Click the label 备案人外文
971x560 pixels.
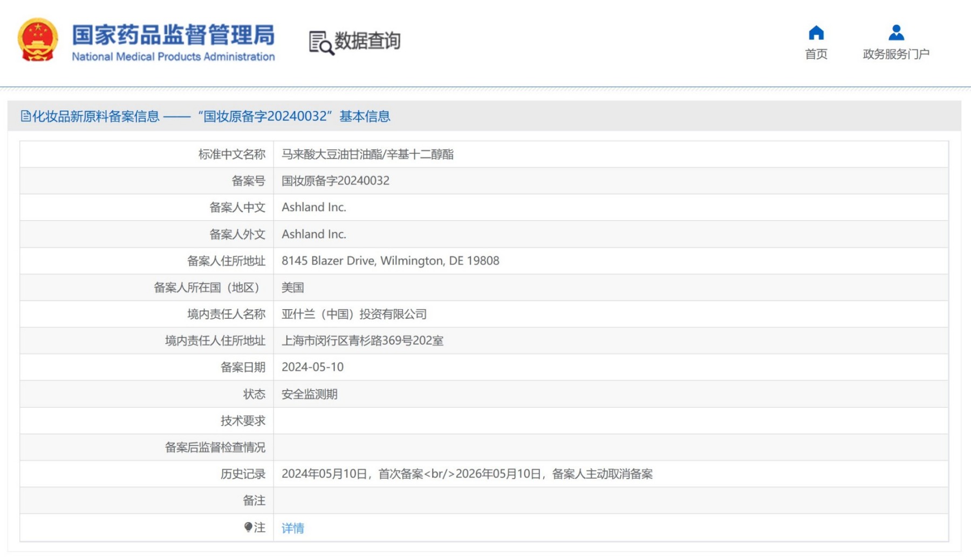click(x=237, y=234)
